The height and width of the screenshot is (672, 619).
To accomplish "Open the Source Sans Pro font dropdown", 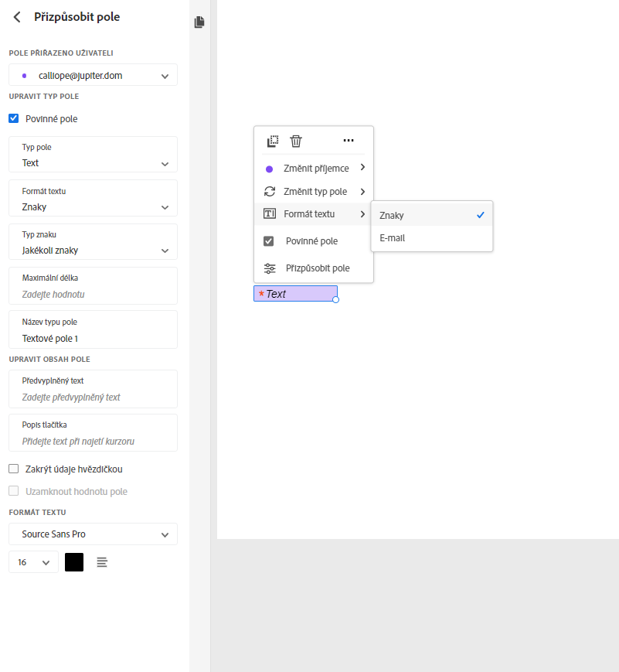I will 94,534.
